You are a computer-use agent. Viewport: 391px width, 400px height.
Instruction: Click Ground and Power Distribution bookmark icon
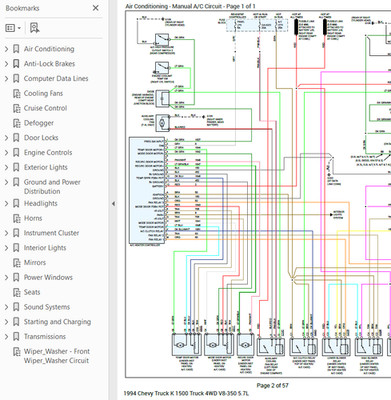tap(16, 182)
